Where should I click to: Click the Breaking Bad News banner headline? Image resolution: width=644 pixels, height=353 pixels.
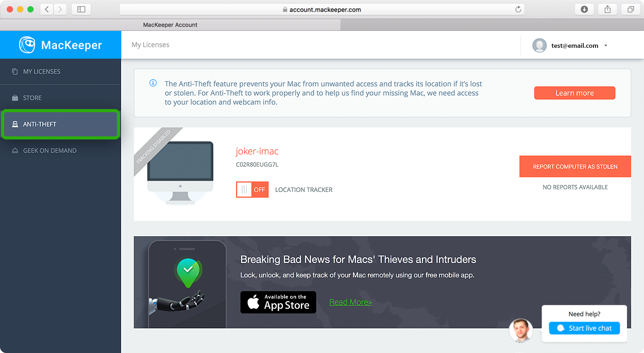[x=358, y=259]
